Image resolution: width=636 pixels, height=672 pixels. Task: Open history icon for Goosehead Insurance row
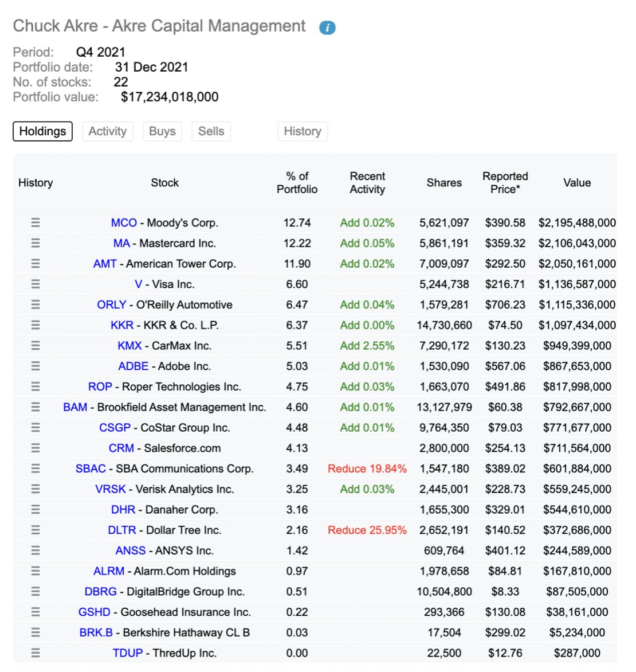click(36, 612)
